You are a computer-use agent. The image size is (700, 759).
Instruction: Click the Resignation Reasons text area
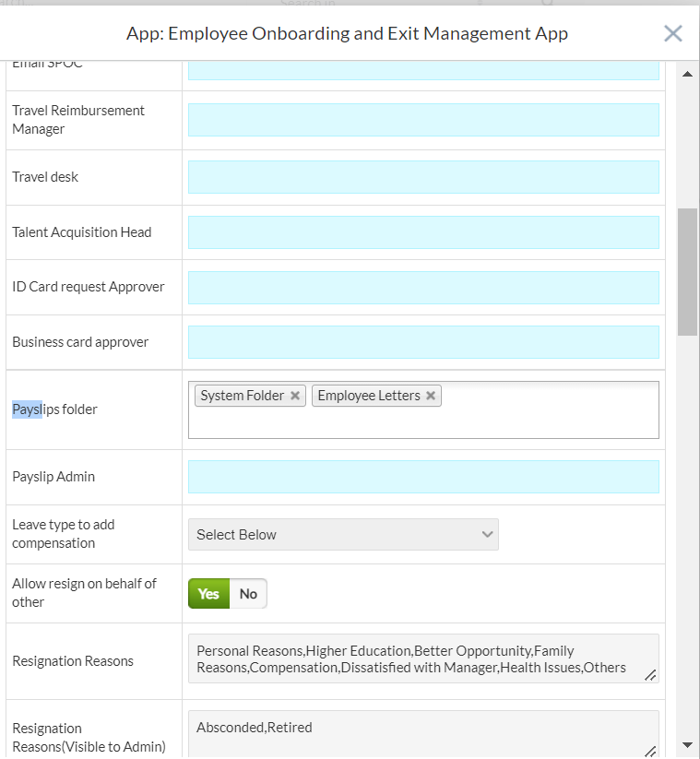423,658
